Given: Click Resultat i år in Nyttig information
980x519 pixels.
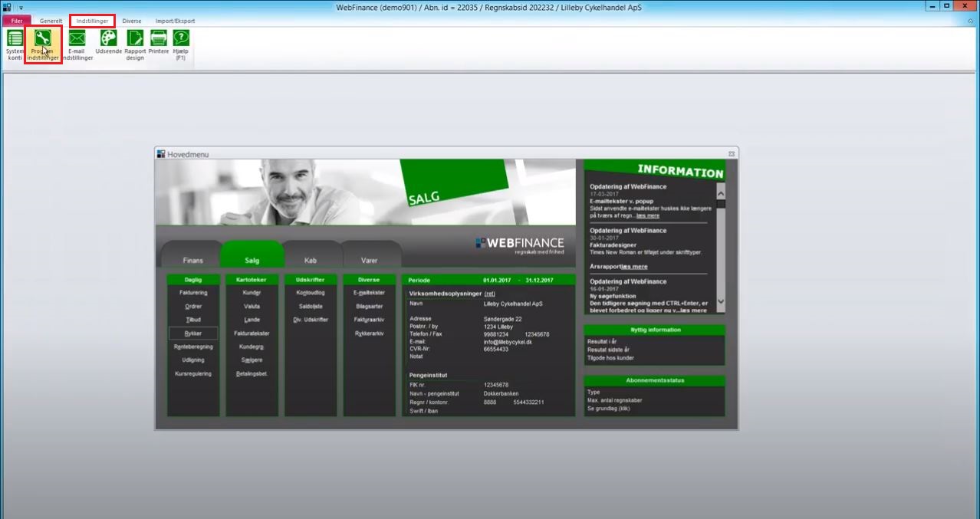Looking at the screenshot, I should click(601, 342).
